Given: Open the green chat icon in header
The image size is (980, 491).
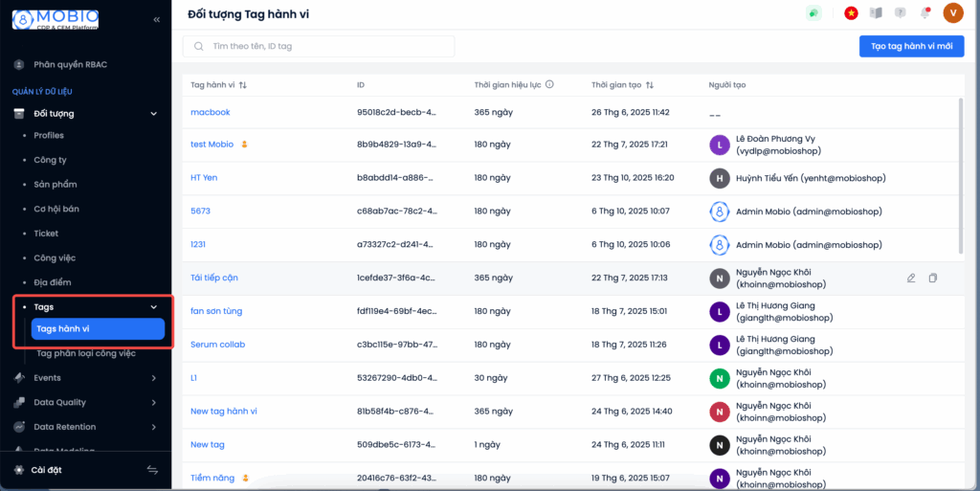Looking at the screenshot, I should 813,12.
